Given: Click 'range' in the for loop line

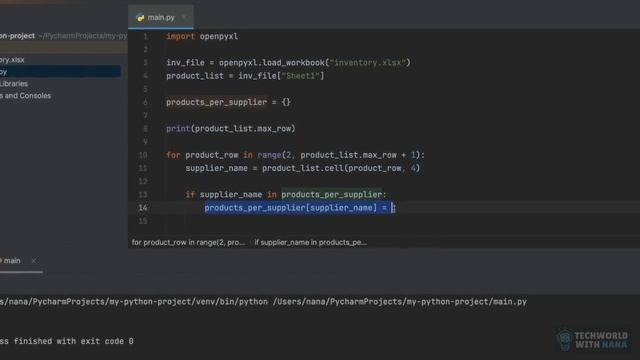Looking at the screenshot, I should (269, 155).
